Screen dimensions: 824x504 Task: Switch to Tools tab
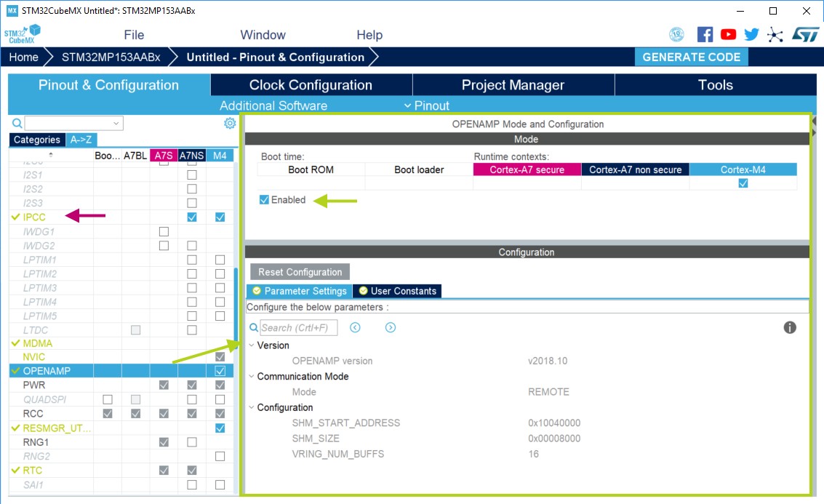coord(715,84)
